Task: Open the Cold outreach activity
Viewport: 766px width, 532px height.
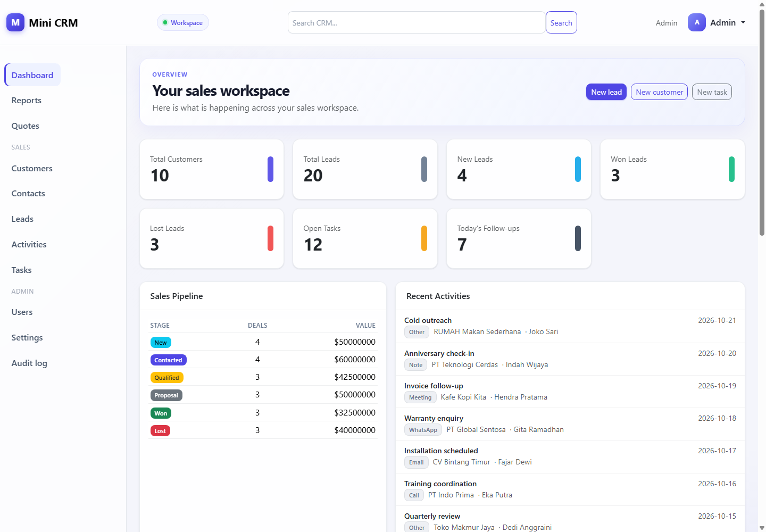Action: click(570, 327)
